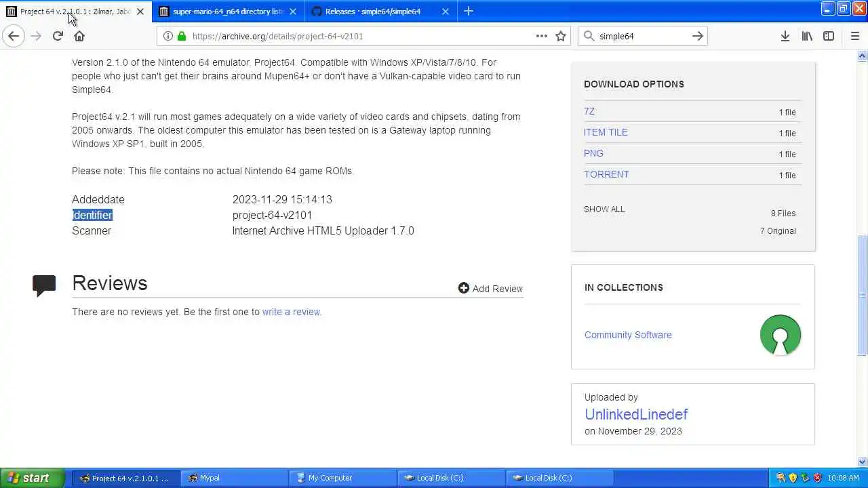Screen dimensions: 868x488
Task: Click the search magnifier icon
Action: click(589, 36)
